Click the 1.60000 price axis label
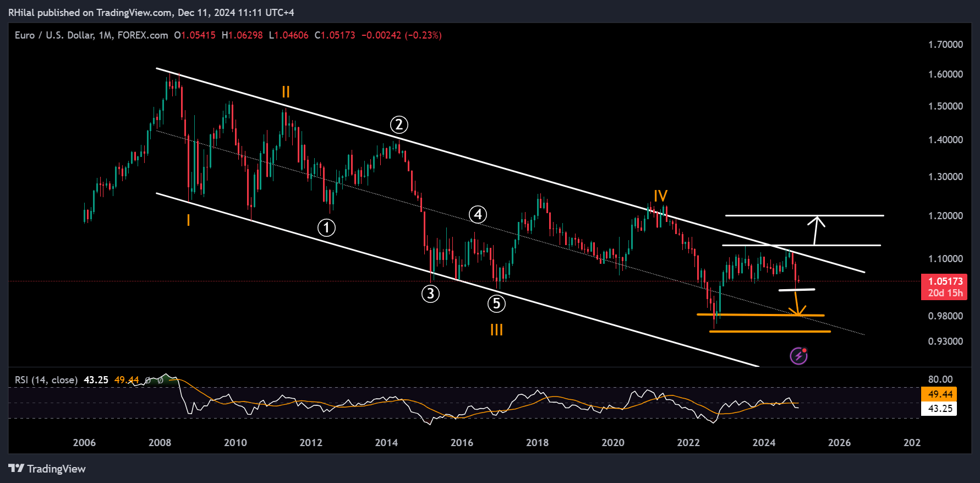980x483 pixels. 945,74
